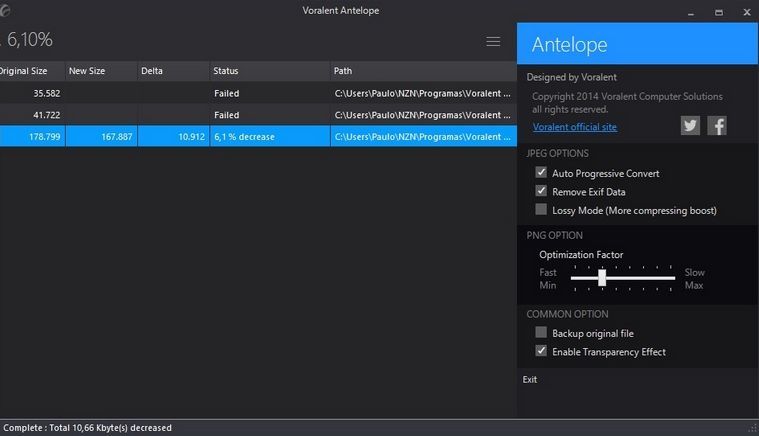This screenshot has width=759, height=436.
Task: Click the Optimization Factor slider handle
Action: point(602,278)
